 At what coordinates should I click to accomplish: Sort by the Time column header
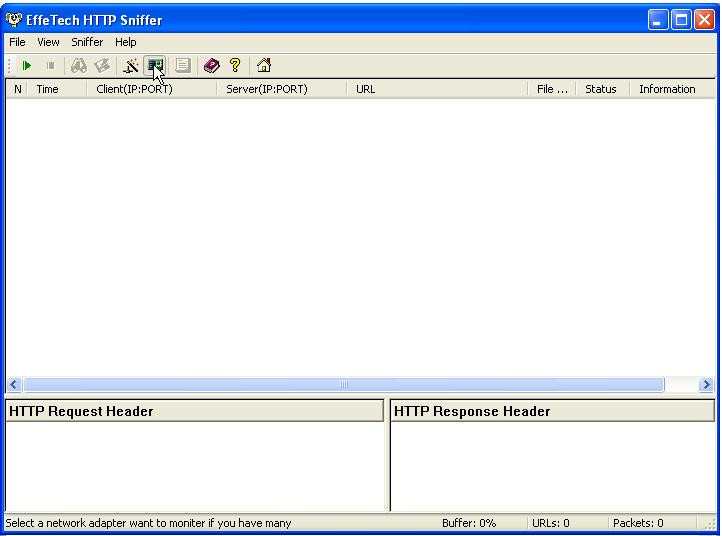point(57,89)
